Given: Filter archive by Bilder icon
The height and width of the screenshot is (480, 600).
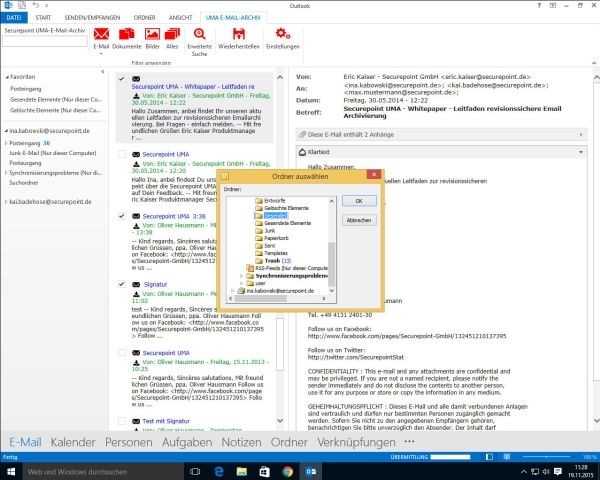Looking at the screenshot, I should pyautogui.click(x=152, y=34).
